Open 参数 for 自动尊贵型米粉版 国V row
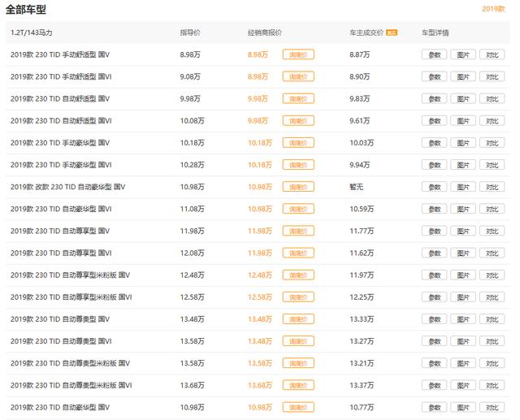The width and height of the screenshot is (520, 420). click(434, 363)
